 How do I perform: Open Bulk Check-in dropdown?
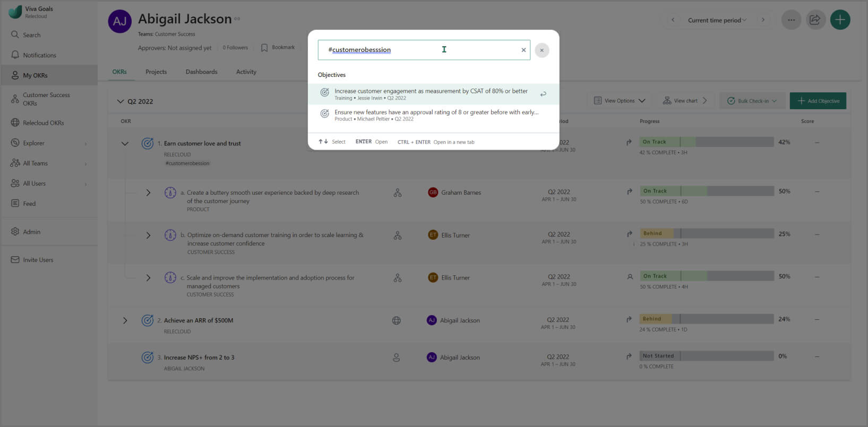pos(752,101)
